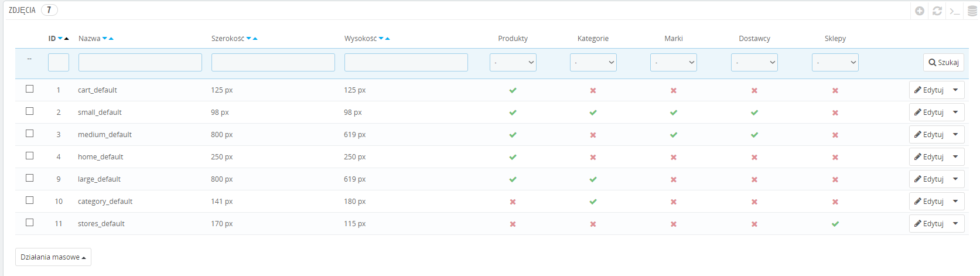Toggle Sklepy status for stores_default row
The height and width of the screenshot is (276, 980).
pos(835,224)
